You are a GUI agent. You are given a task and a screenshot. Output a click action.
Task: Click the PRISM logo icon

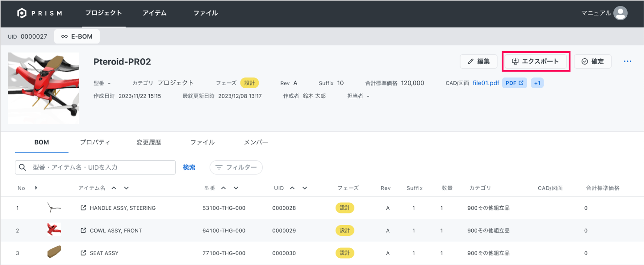click(22, 13)
